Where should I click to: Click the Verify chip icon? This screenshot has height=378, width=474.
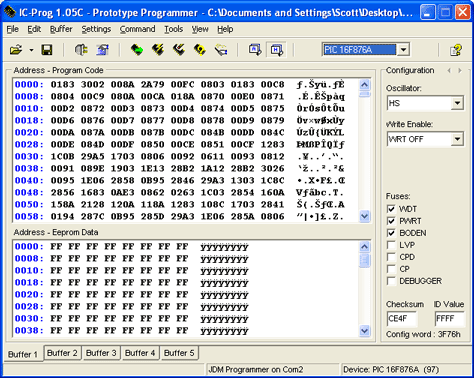coord(221,50)
